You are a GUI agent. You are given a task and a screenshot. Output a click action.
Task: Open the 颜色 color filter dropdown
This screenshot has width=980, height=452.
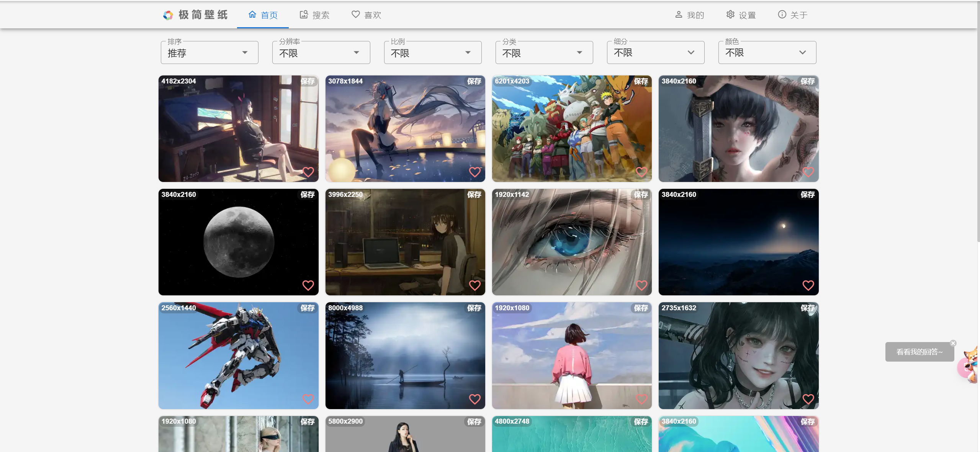767,53
